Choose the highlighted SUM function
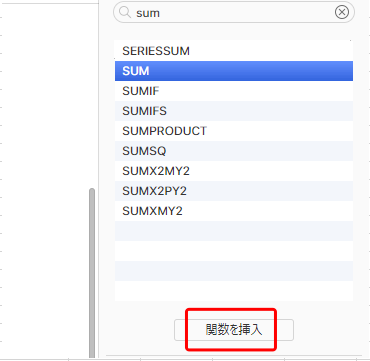Image resolution: width=370 pixels, height=361 pixels. 234,71
